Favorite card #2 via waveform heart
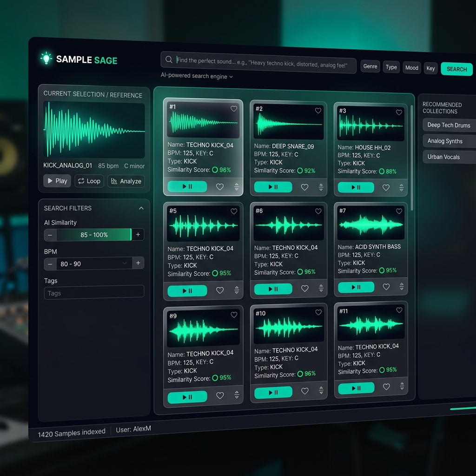This screenshot has height=476, width=476. point(318,111)
